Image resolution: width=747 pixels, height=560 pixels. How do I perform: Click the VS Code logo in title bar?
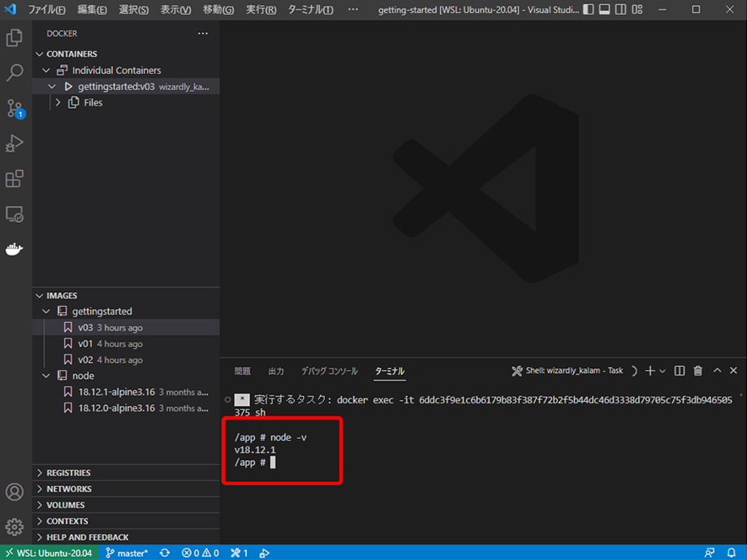(10, 9)
